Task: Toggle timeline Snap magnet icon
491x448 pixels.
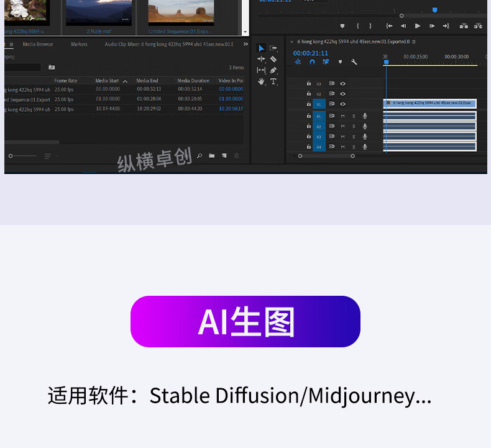Action: click(312, 62)
